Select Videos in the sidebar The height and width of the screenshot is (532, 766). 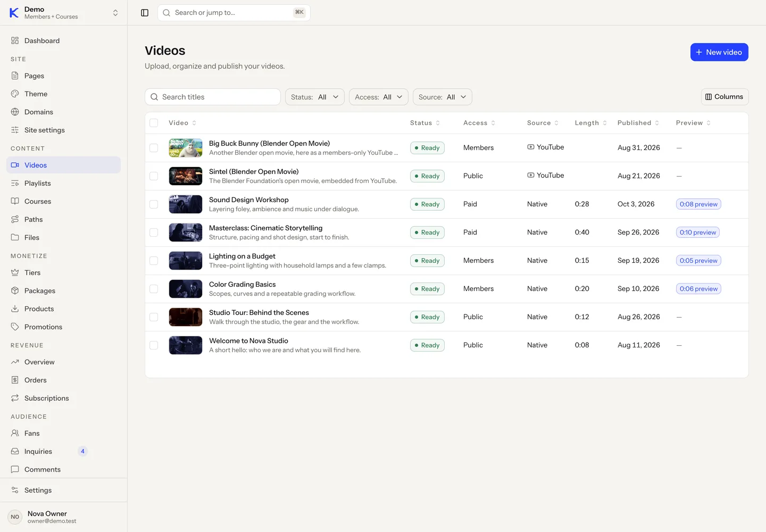(64, 165)
